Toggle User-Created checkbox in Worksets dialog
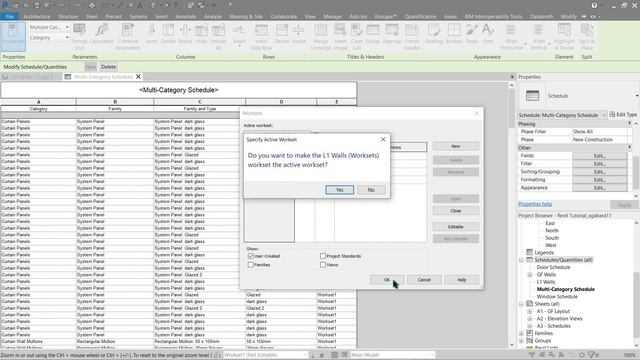 coord(251,256)
